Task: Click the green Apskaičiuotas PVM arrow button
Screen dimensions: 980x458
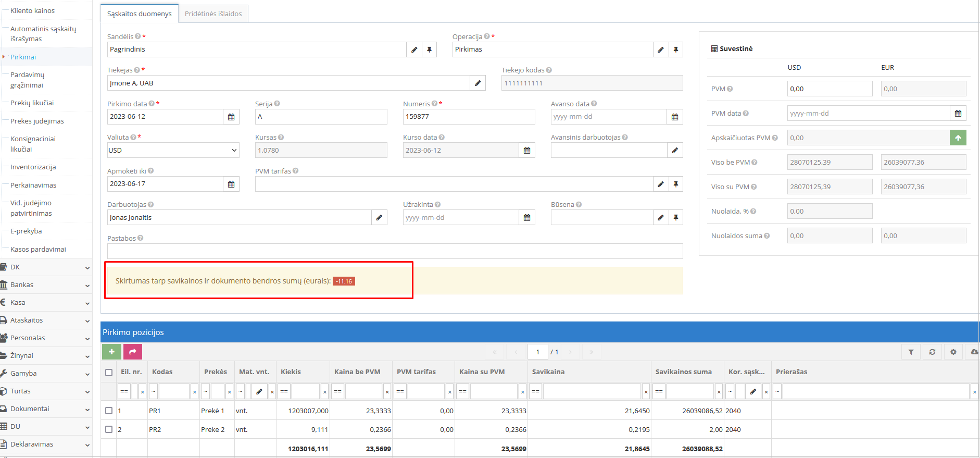Action: click(958, 138)
